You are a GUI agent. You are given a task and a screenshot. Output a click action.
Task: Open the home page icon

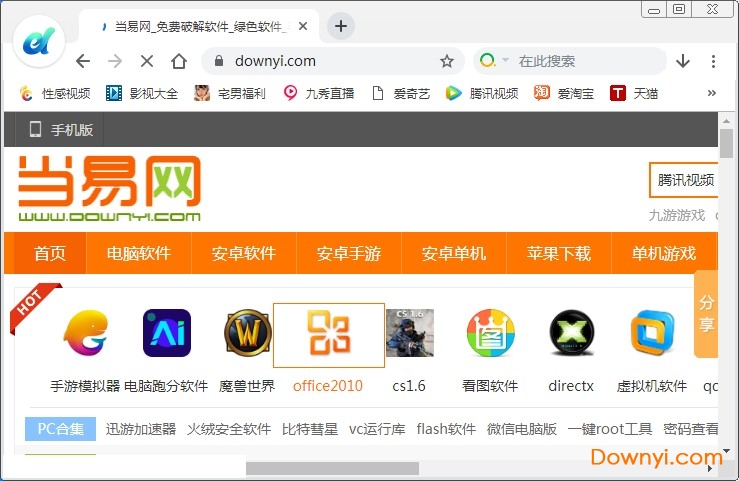pos(179,61)
